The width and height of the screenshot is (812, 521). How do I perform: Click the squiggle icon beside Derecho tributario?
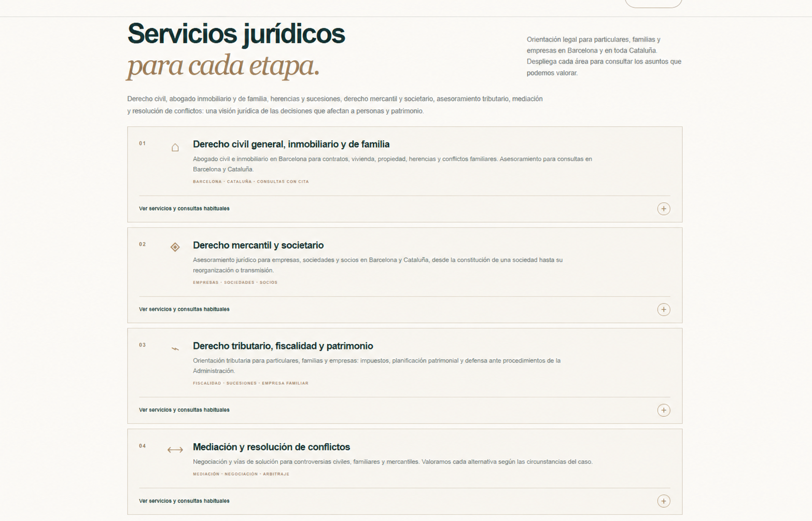pos(175,349)
